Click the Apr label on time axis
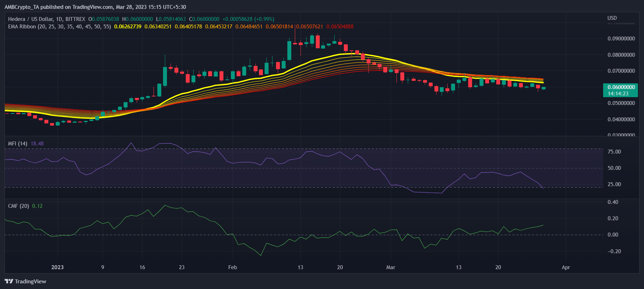Image resolution: width=644 pixels, height=289 pixels. click(565, 267)
